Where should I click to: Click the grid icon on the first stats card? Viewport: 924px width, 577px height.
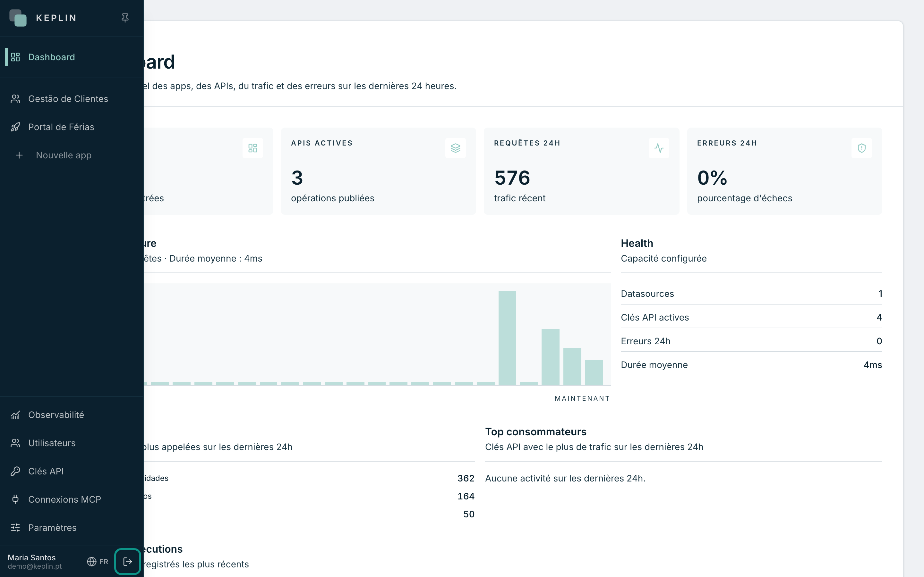(x=253, y=148)
